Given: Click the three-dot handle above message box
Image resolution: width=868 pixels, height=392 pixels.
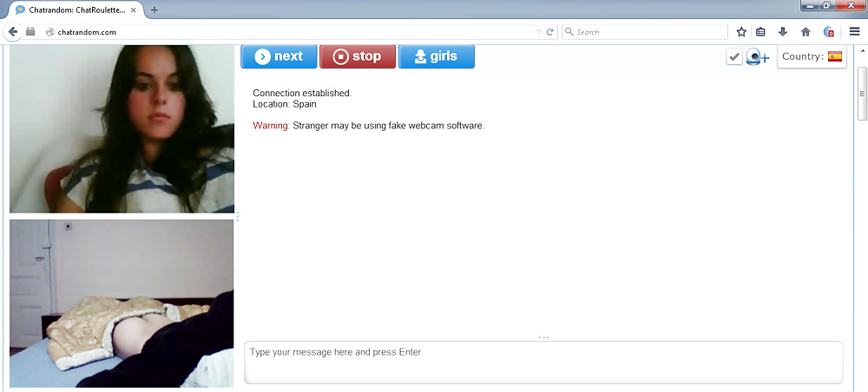Looking at the screenshot, I should (x=543, y=337).
